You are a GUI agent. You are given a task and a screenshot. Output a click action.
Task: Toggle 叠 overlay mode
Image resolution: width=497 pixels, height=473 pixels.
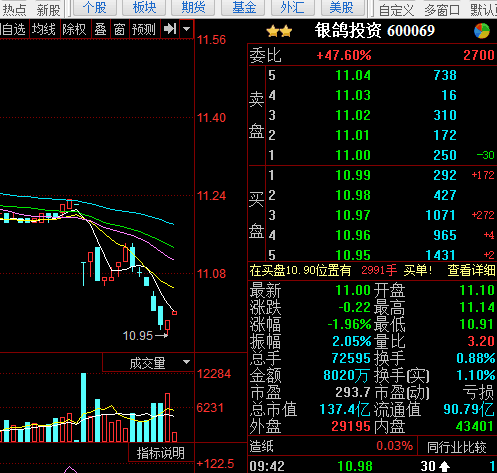click(x=100, y=29)
